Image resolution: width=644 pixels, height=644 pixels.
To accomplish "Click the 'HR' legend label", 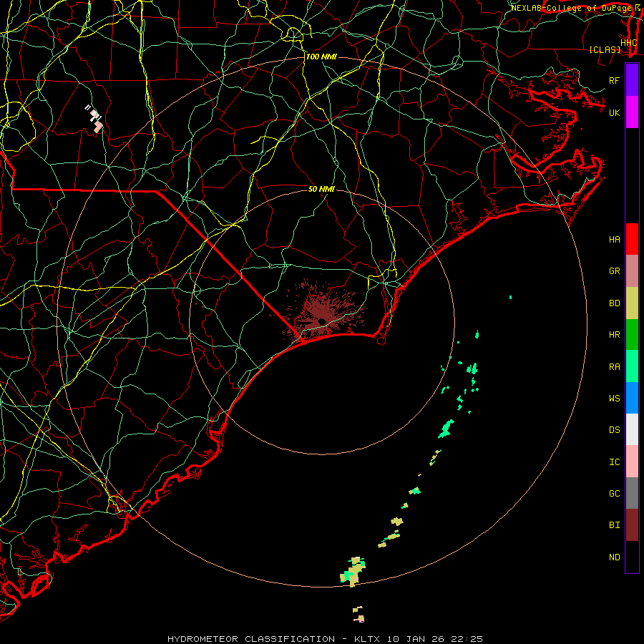I will click(614, 335).
